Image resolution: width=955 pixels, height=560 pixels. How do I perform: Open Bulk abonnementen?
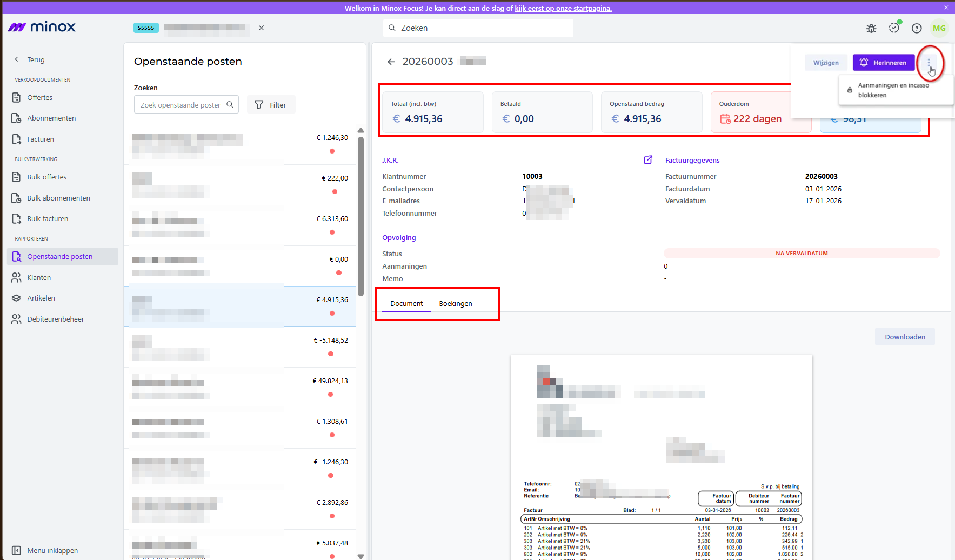(x=59, y=198)
